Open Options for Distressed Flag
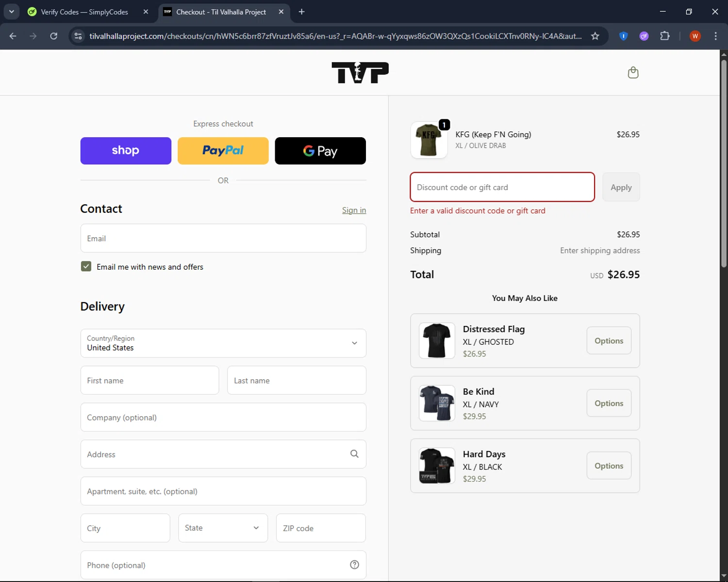The width and height of the screenshot is (728, 582). click(609, 340)
